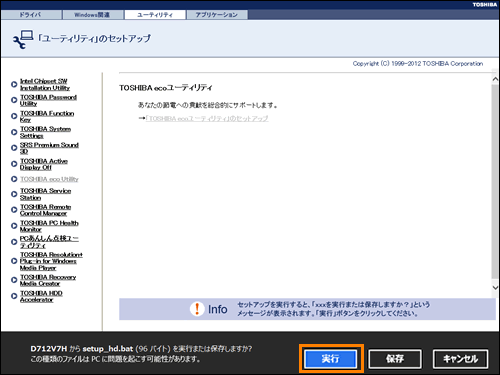The height and width of the screenshot is (375, 500).
Task: Open the PCあんしん点検ユーティリティ link
Action: point(49,242)
